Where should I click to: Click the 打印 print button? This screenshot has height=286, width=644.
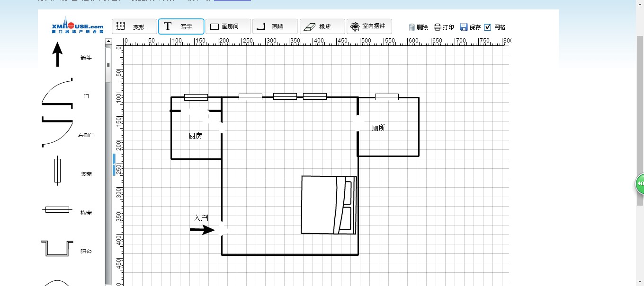click(444, 27)
